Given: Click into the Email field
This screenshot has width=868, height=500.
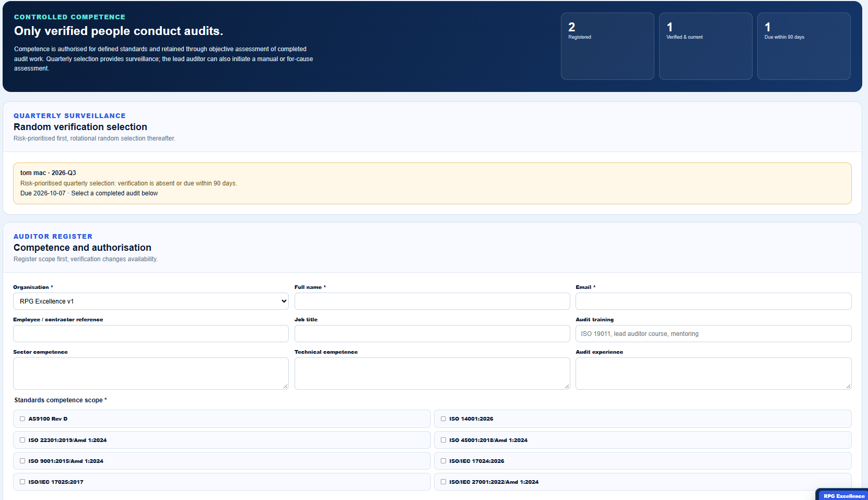Looking at the screenshot, I should tap(713, 301).
